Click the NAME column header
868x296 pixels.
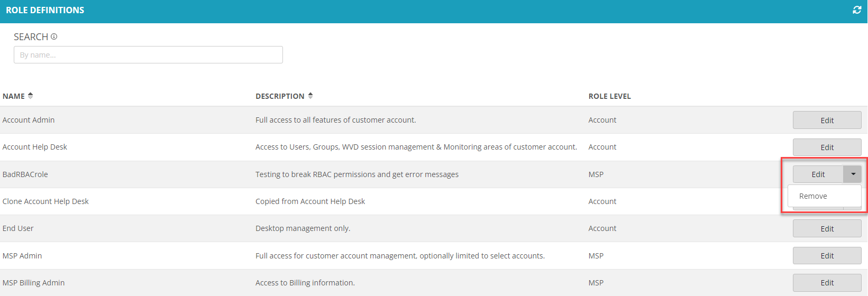point(14,96)
